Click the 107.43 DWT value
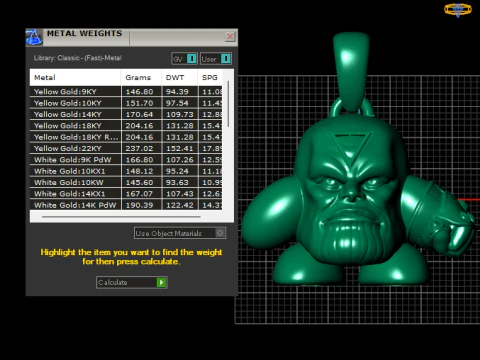 pyautogui.click(x=180, y=194)
